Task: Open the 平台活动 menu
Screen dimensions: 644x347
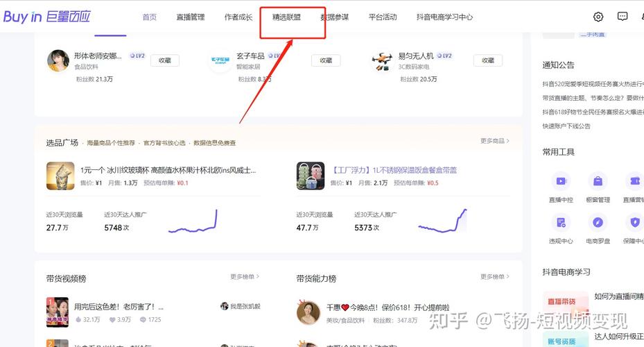Action: point(383,17)
